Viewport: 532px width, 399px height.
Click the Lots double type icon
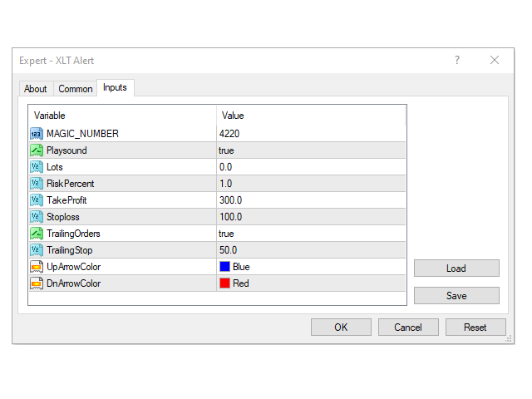[x=37, y=167]
